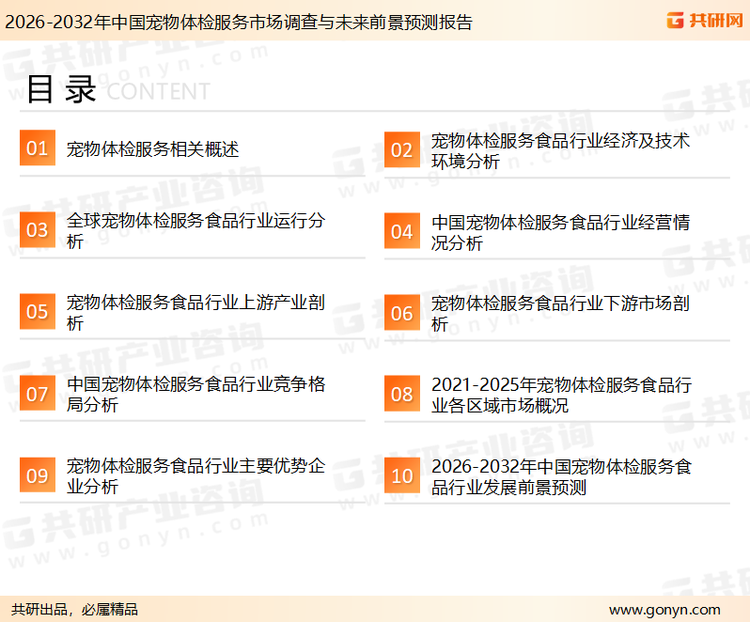Click the 共研出品，必属精品 footer slogan
The image size is (750, 622).
click(x=75, y=610)
